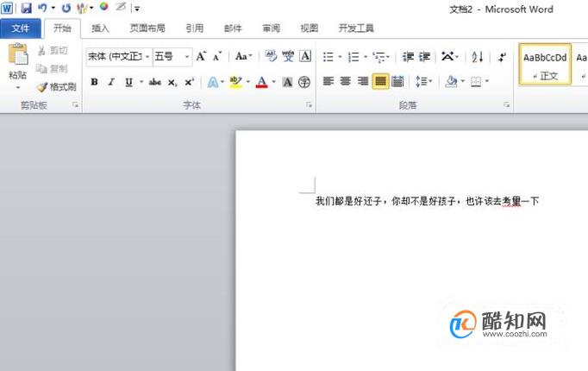Expand the Paste options arrow under 粘贴

[x=17, y=88]
